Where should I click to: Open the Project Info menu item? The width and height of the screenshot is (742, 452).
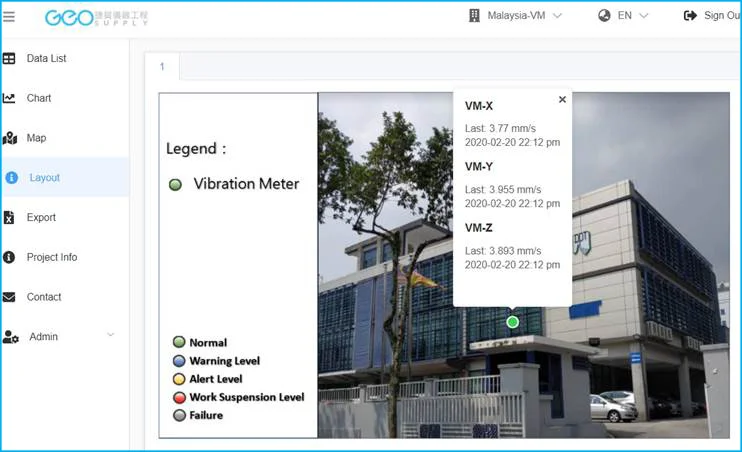tap(52, 257)
